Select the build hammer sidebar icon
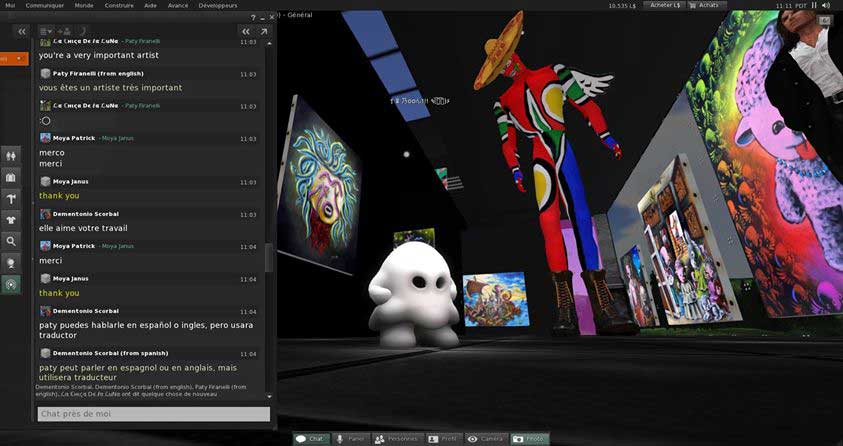The width and height of the screenshot is (843, 446). tap(11, 199)
